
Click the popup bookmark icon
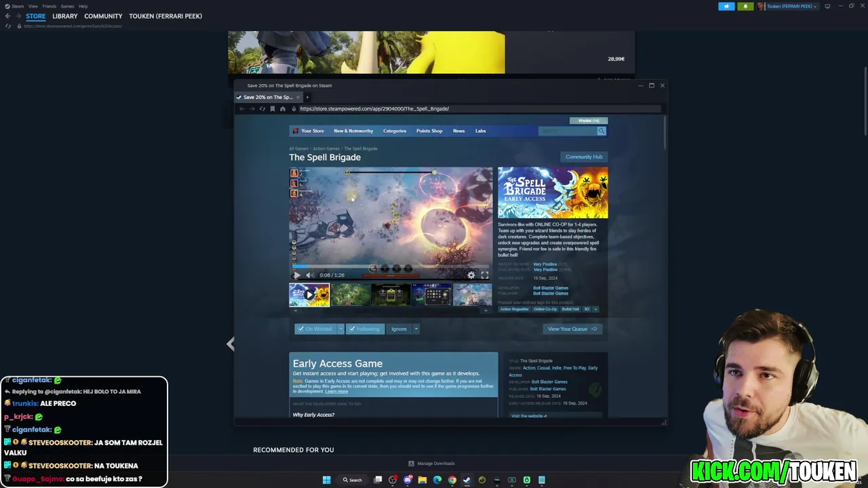pyautogui.click(x=273, y=108)
